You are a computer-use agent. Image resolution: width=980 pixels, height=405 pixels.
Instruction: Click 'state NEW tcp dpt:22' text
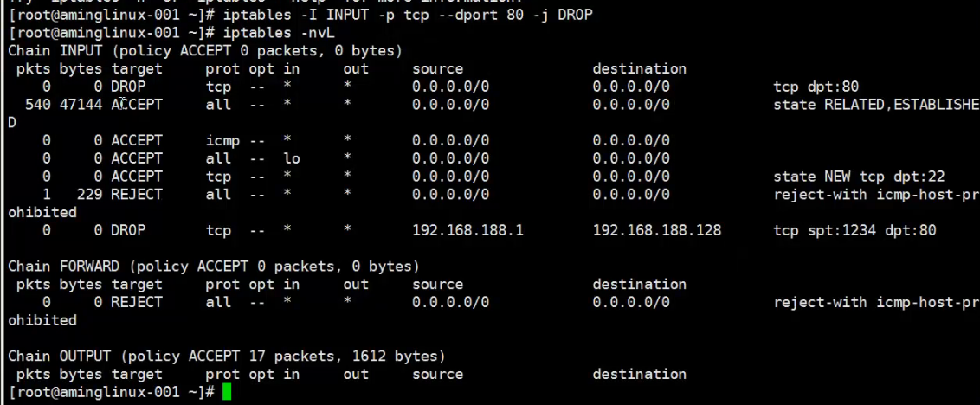(x=860, y=177)
